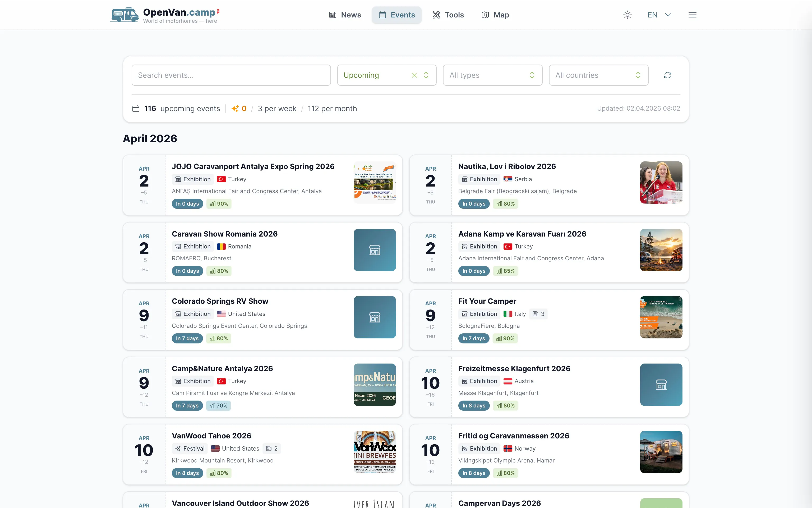Click the Exhibition tag on Freizeitmesse Klagenfurt
This screenshot has height=508, width=812.
(479, 381)
